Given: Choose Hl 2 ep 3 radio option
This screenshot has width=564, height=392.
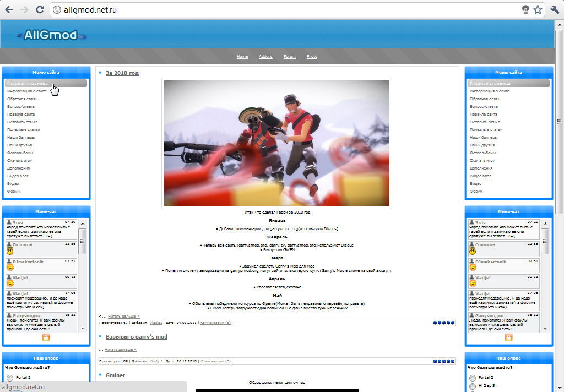Looking at the screenshot, I should click(472, 386).
